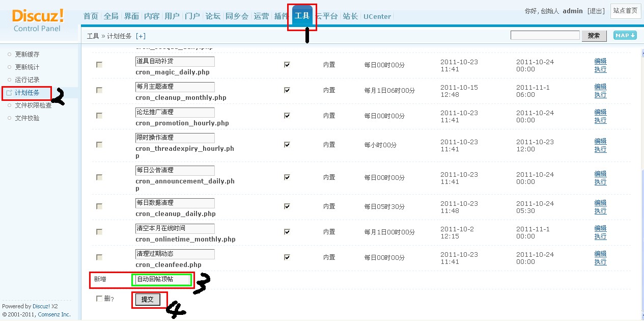644x321 pixels.
Task: Click 编辑 for the 每月主题清理 task
Action: [x=600, y=87]
